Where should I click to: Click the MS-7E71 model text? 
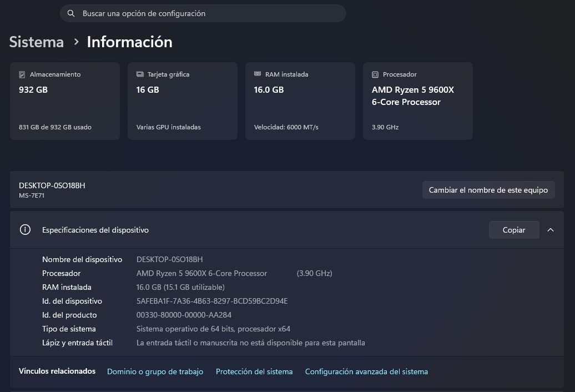tap(32, 195)
